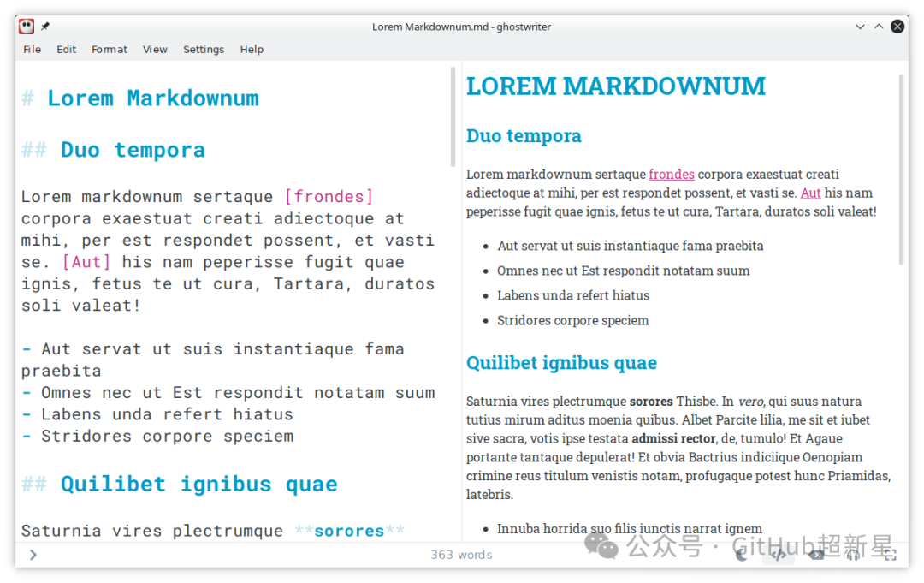Enter fullscreen using the corner brackets icon
Image resolution: width=924 pixels, height=583 pixels.
[x=892, y=555]
